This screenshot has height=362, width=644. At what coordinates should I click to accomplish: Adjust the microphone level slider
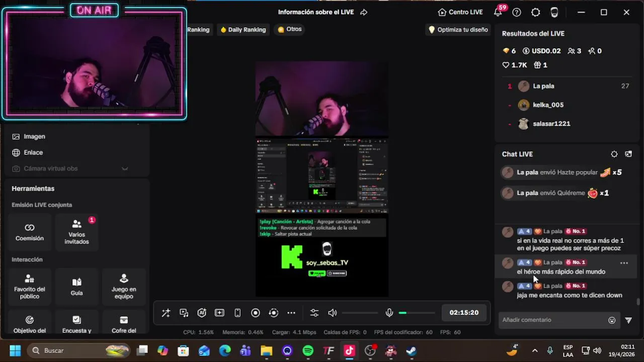(417, 313)
